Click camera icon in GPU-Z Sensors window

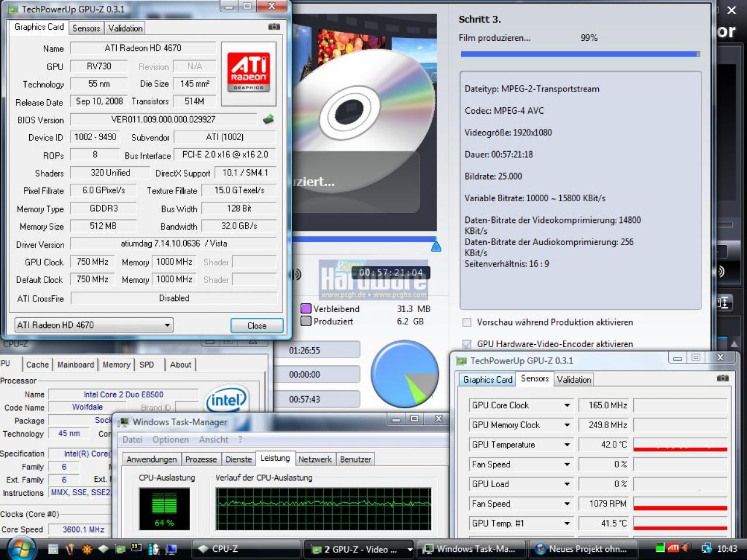coord(722,378)
